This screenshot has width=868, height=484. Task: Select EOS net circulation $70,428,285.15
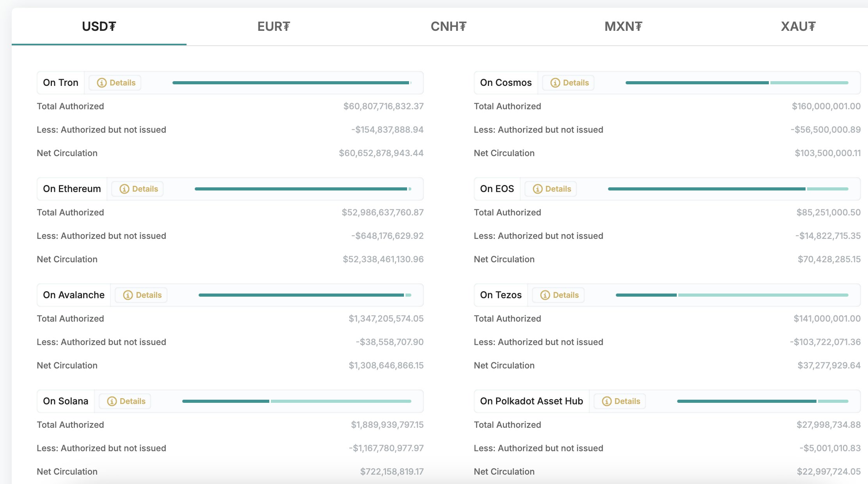(x=829, y=259)
